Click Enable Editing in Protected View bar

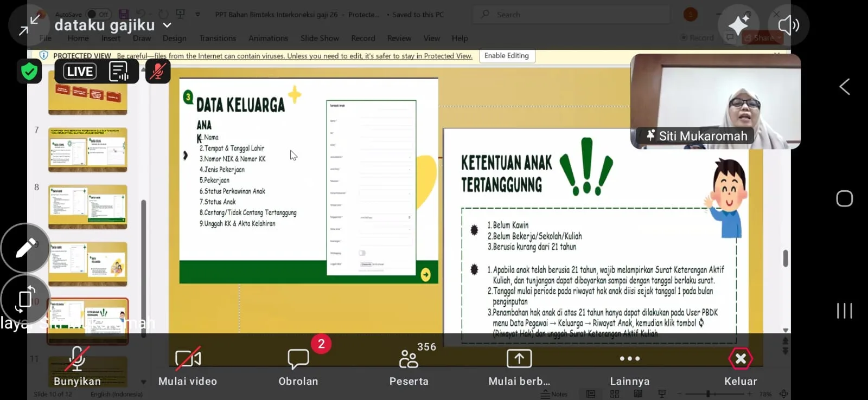(x=507, y=56)
